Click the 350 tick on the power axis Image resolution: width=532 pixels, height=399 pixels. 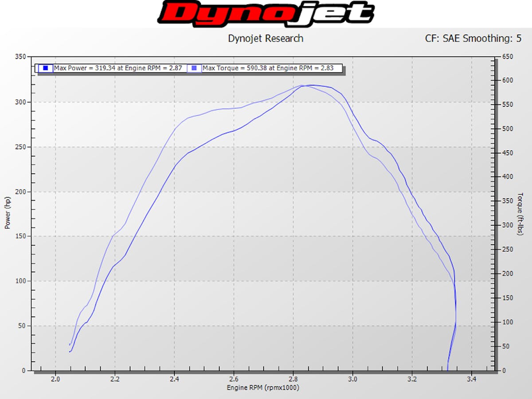(20, 57)
